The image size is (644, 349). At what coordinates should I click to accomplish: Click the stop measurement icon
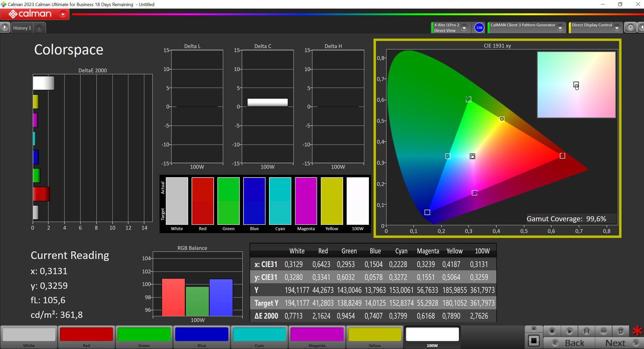click(x=552, y=331)
